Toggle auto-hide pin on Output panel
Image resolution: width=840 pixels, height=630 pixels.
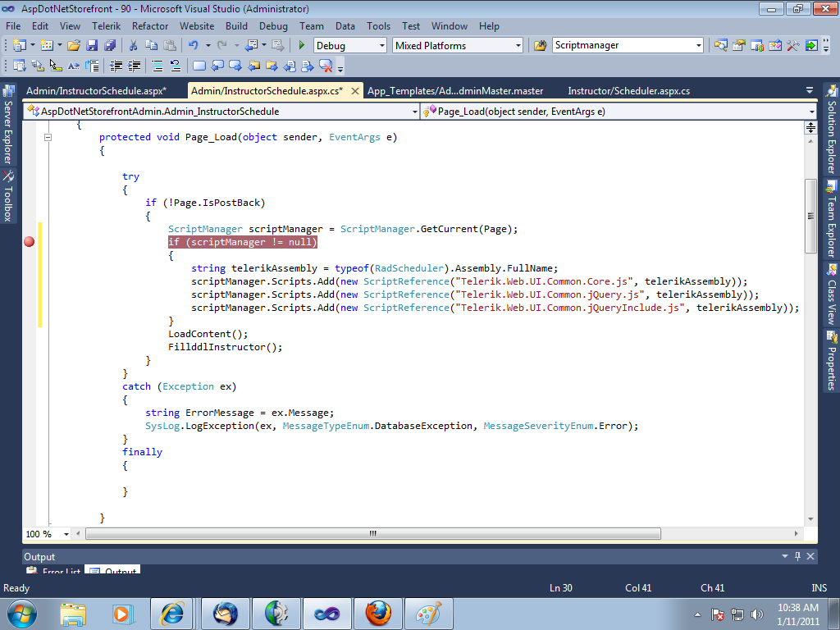tap(796, 557)
